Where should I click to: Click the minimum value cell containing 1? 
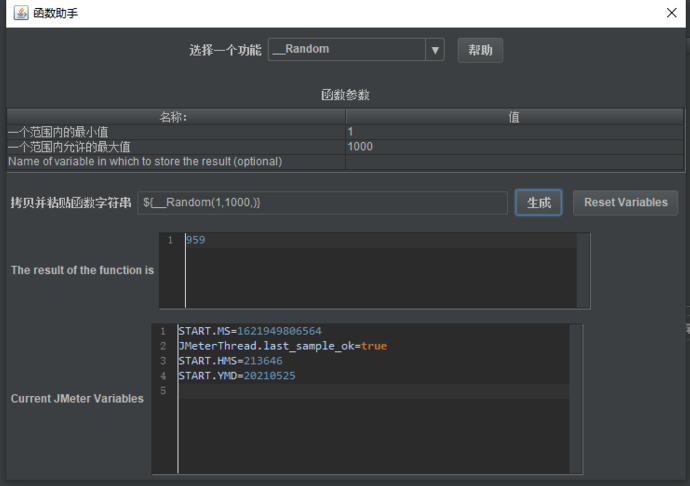pos(514,132)
